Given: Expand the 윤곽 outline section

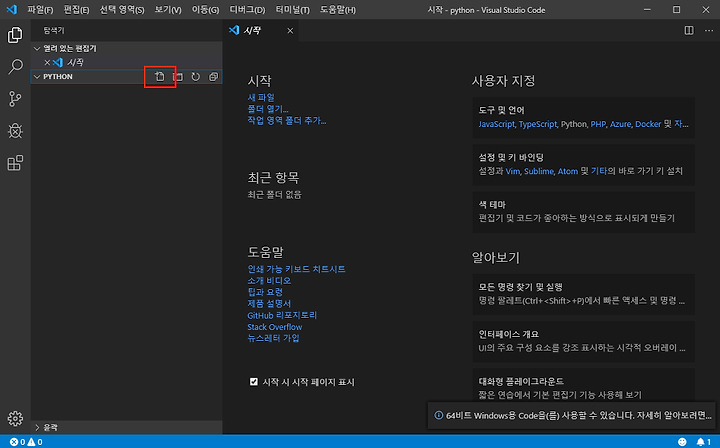Looking at the screenshot, I should pyautogui.click(x=37, y=428).
